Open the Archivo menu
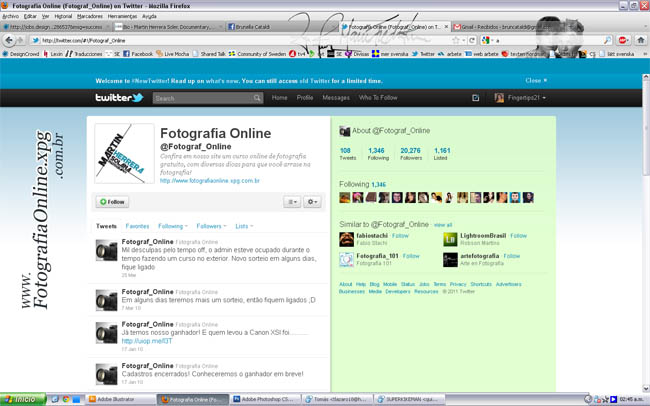The width and height of the screenshot is (650, 406). pyautogui.click(x=10, y=16)
